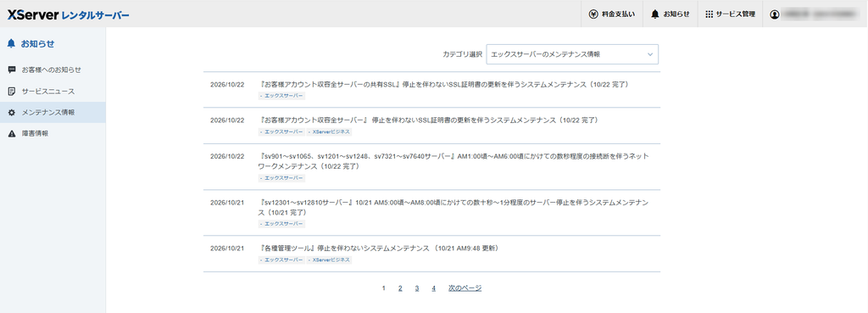Expand dropdown using the chevron arrow
The image size is (868, 313).
pos(650,54)
